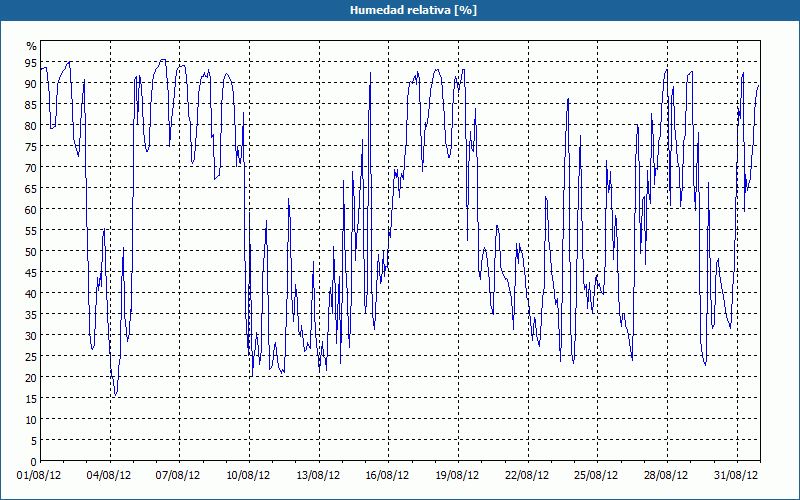Click the 07/08/12 date label
Image resolution: width=800 pixels, height=500 pixels.
[x=179, y=475]
